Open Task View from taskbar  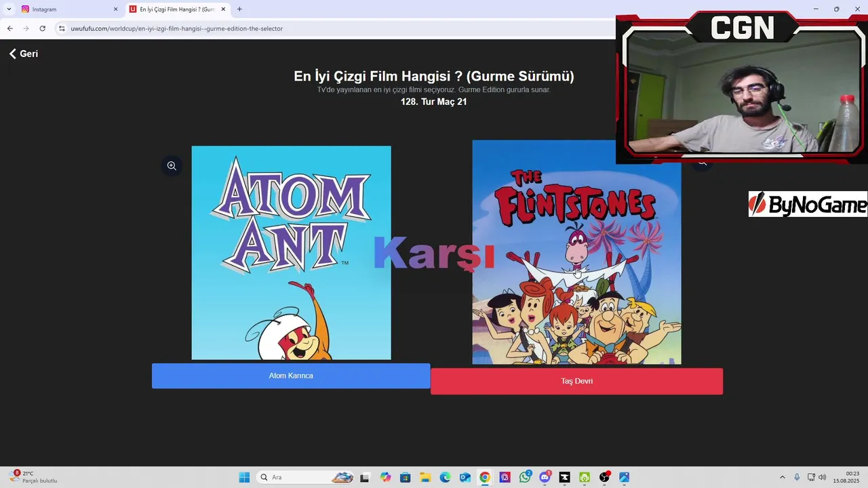pos(365,477)
